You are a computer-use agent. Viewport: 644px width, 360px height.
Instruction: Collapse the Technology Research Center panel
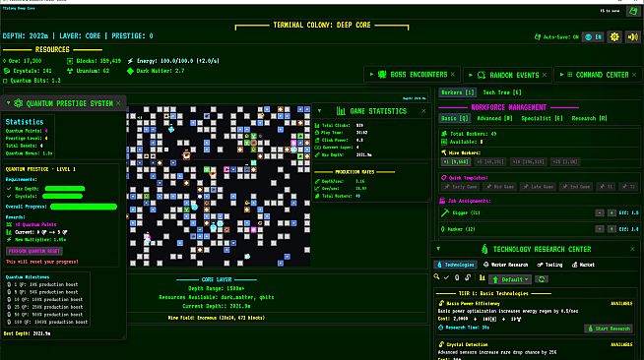click(438, 249)
